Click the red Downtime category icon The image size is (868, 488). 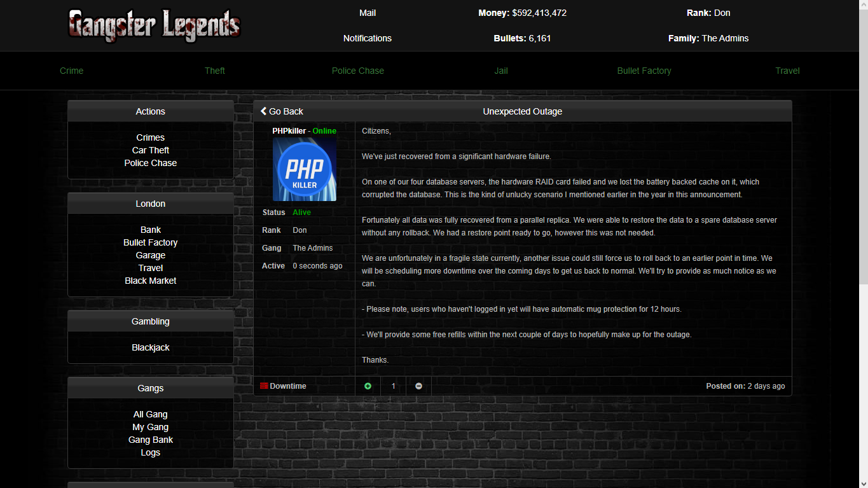tap(264, 386)
